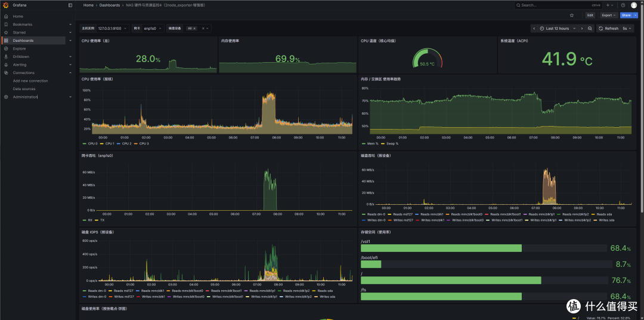The height and width of the screenshot is (320, 644).
Task: Star this dashboard as favorite
Action: 572,15
